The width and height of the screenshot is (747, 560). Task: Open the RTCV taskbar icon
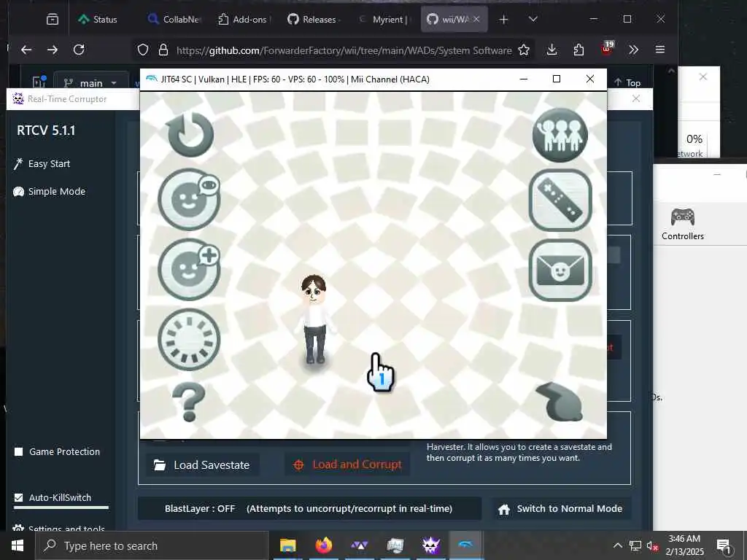tap(430, 545)
